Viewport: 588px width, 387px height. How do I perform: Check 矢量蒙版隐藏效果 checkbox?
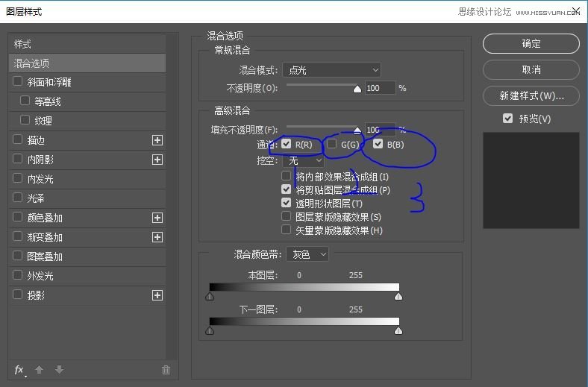point(286,230)
